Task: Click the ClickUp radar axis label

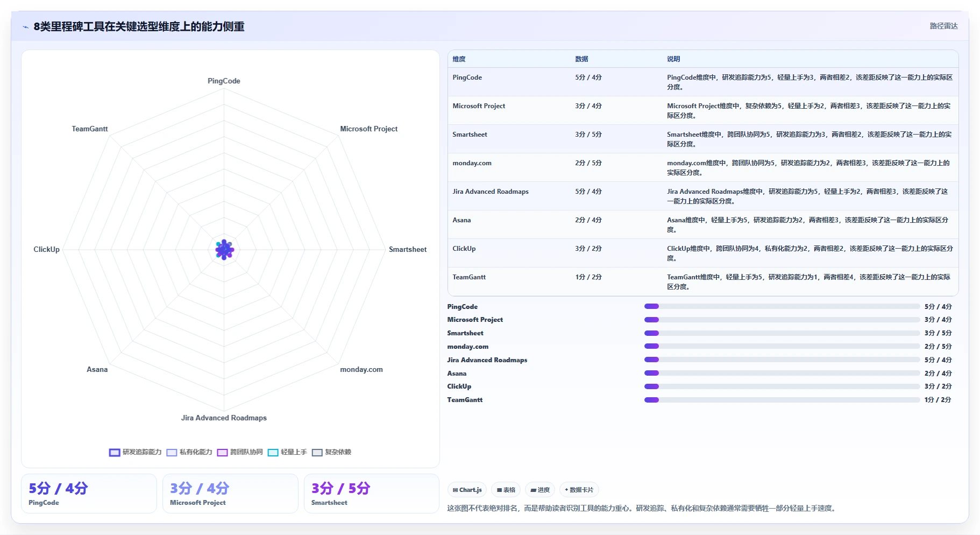Action: (47, 250)
